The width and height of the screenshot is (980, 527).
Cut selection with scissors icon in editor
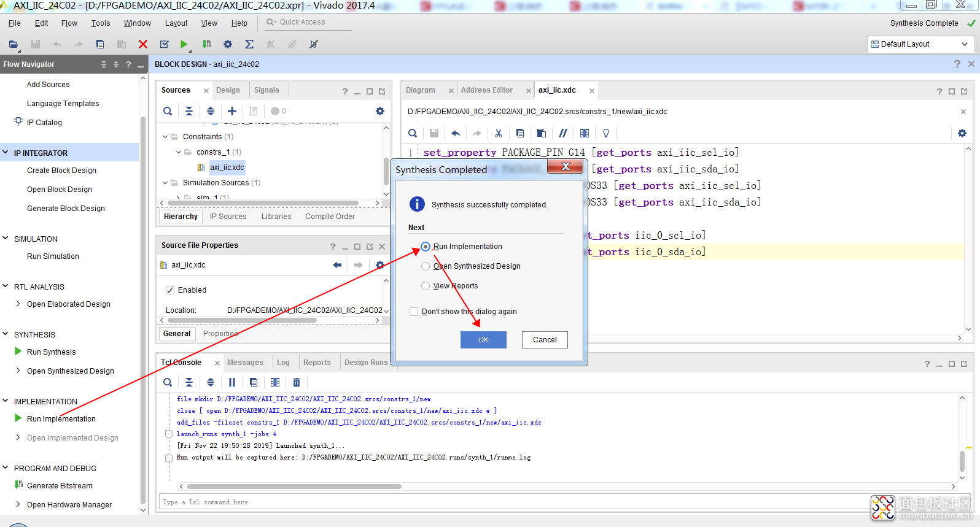click(x=499, y=133)
